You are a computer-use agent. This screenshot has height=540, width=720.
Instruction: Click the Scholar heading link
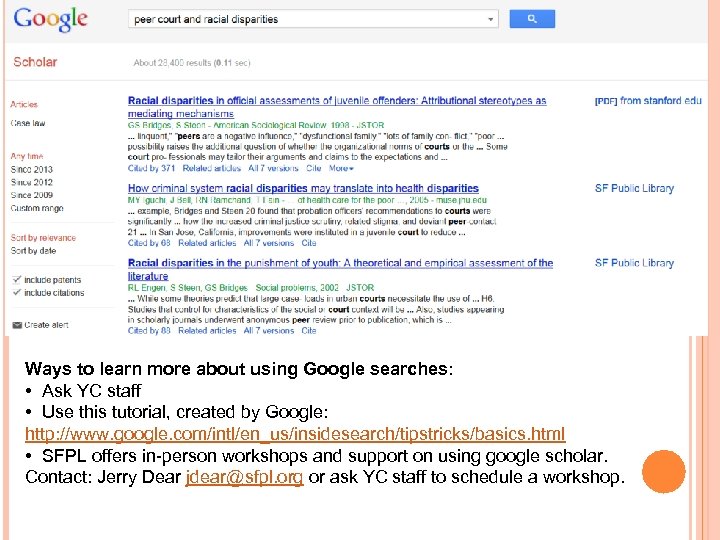pos(35,62)
